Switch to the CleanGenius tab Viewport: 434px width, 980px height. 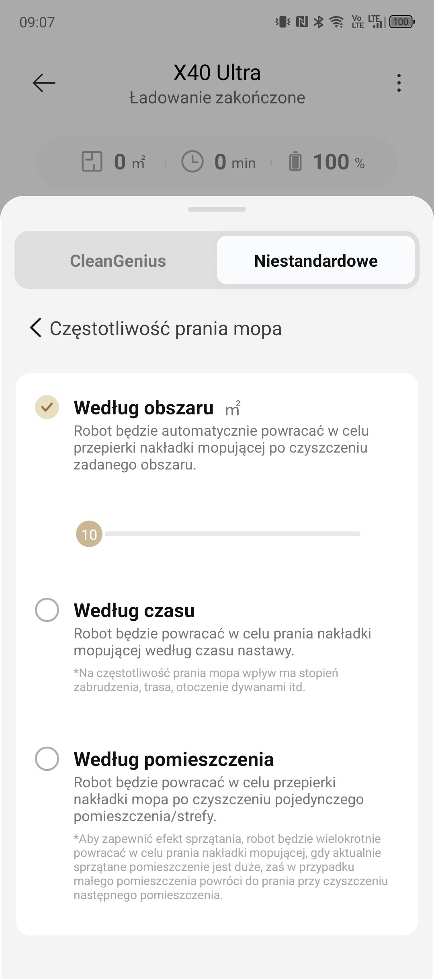click(118, 260)
